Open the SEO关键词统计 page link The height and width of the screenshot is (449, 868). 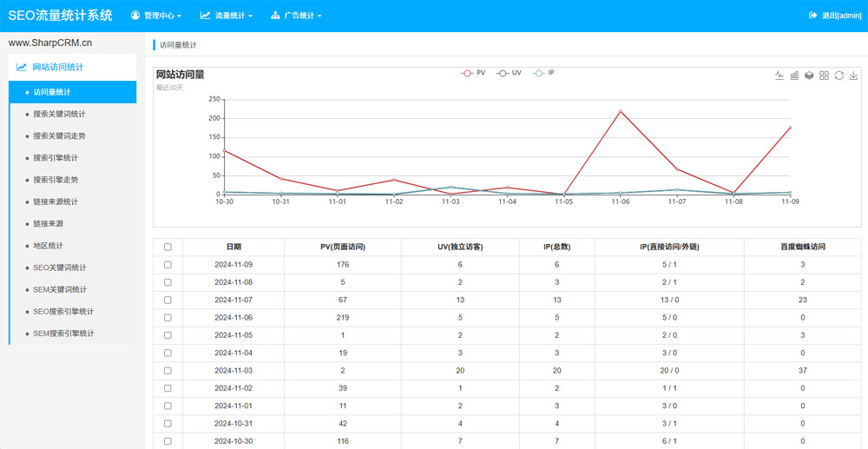[60, 267]
